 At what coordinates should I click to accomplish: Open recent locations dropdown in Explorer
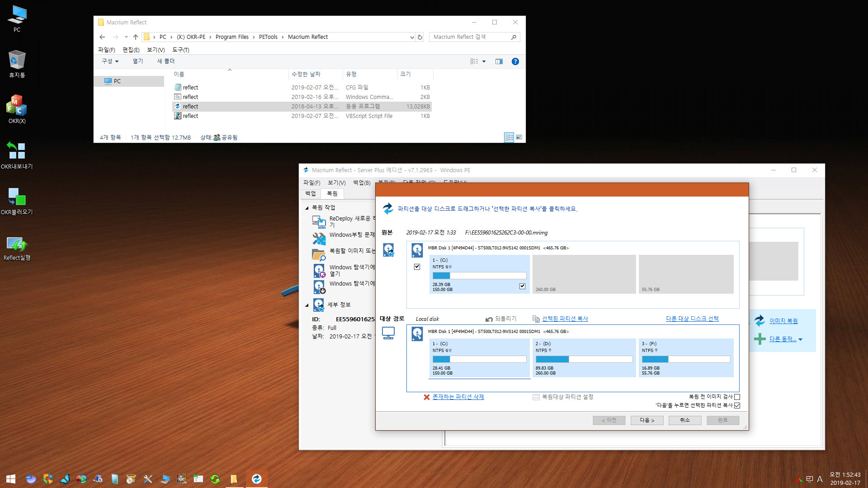[x=126, y=37]
